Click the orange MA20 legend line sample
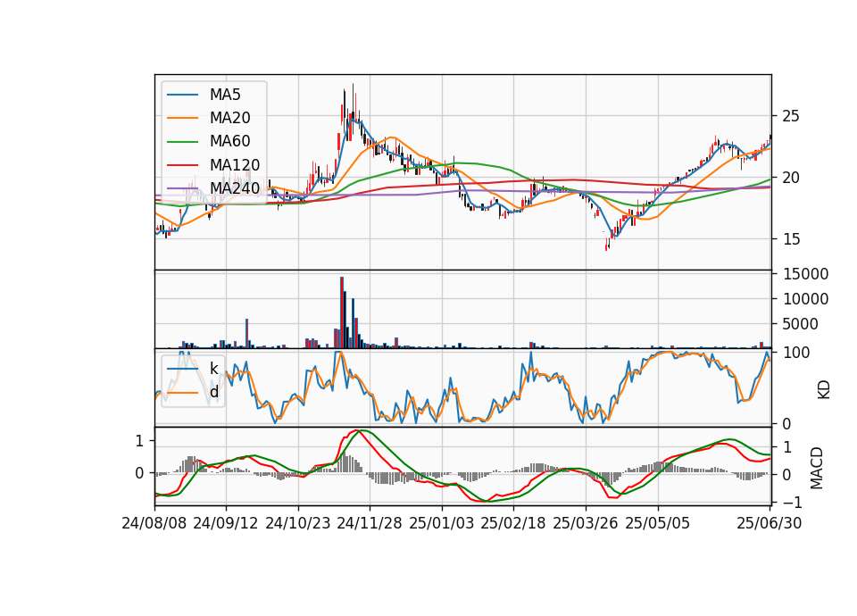Viewport: 857px width, 616px height. coord(182,118)
